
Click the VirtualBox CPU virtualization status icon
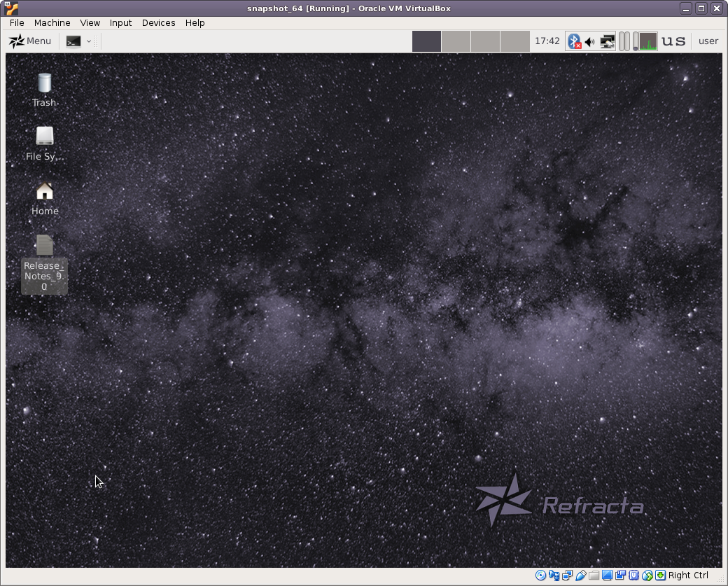click(633, 575)
